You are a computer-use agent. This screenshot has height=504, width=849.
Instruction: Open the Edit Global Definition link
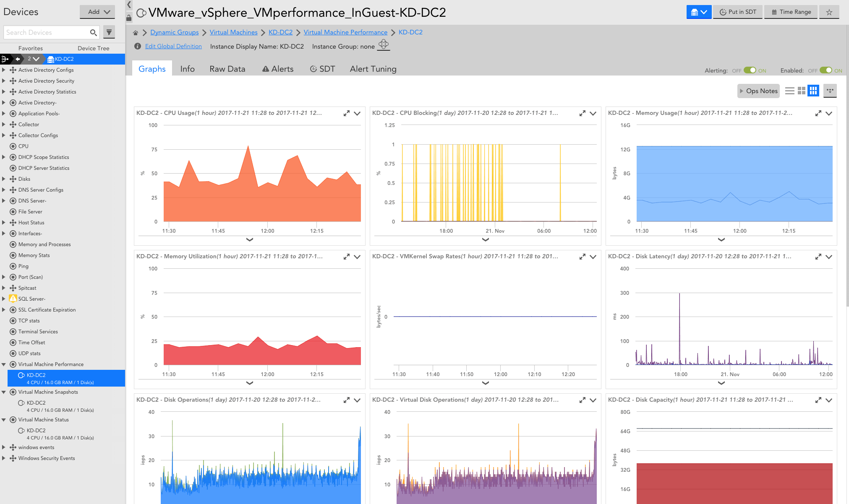pyautogui.click(x=173, y=46)
